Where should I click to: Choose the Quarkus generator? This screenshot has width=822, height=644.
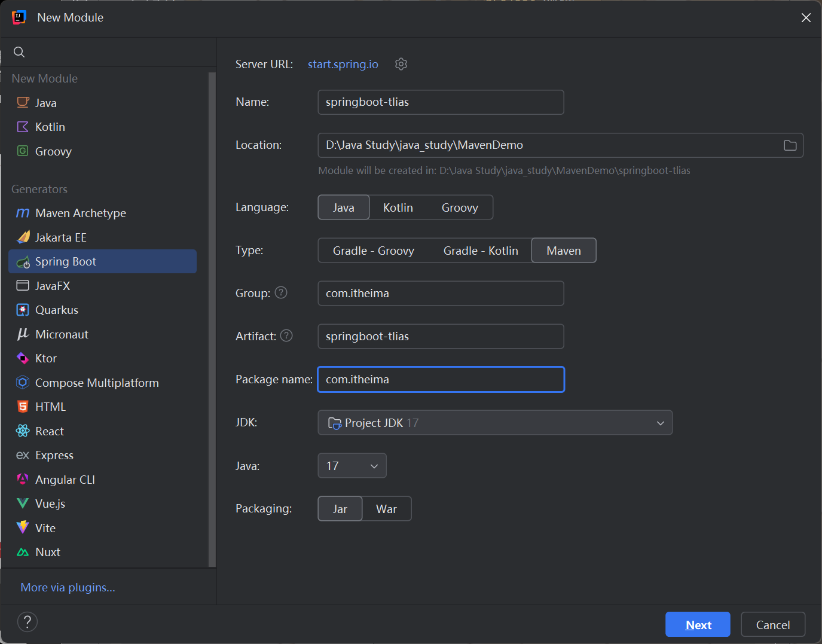pos(56,310)
